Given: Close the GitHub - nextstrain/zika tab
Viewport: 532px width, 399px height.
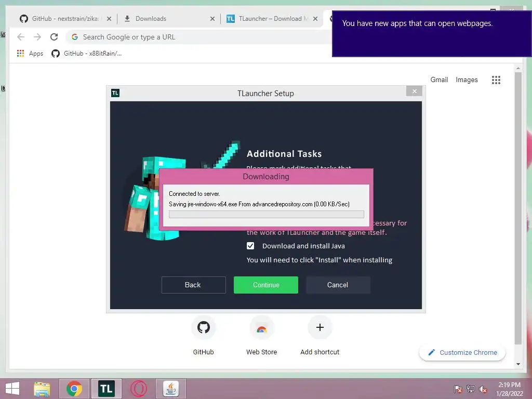Looking at the screenshot, I should pyautogui.click(x=109, y=19).
